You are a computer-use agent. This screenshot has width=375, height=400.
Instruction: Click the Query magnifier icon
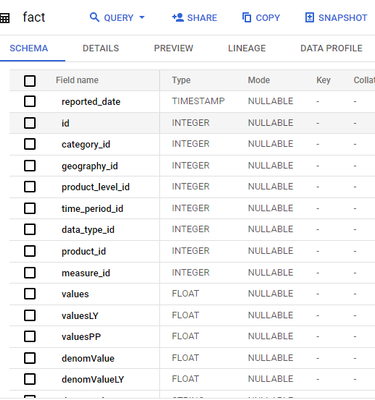(95, 17)
